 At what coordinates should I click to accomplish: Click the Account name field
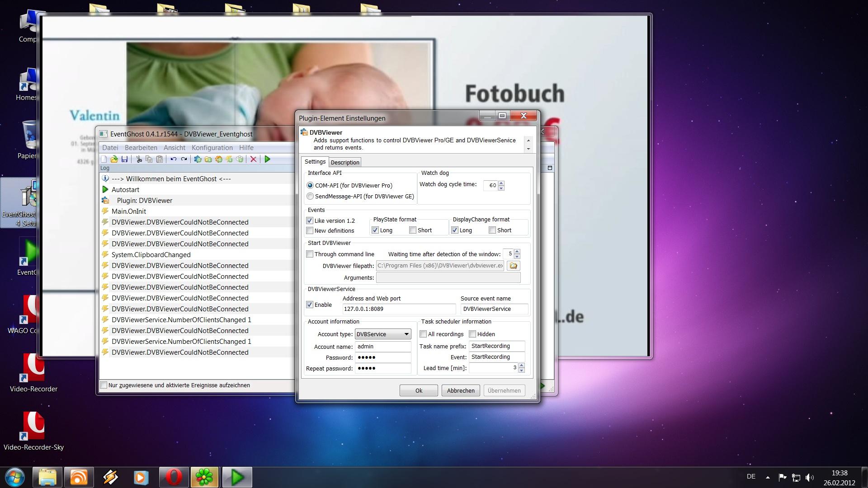(x=383, y=347)
